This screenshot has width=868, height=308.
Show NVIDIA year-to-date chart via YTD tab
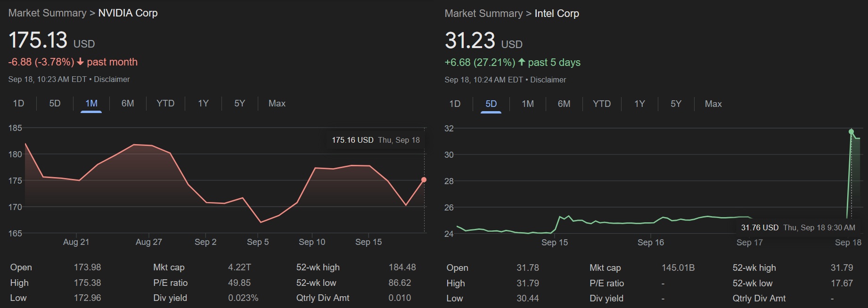[x=165, y=104]
